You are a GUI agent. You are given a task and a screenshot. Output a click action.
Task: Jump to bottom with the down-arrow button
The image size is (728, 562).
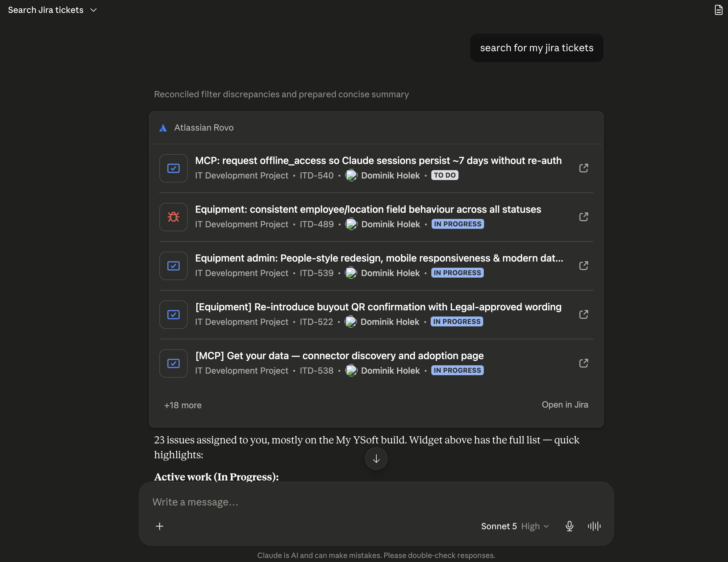pyautogui.click(x=376, y=459)
